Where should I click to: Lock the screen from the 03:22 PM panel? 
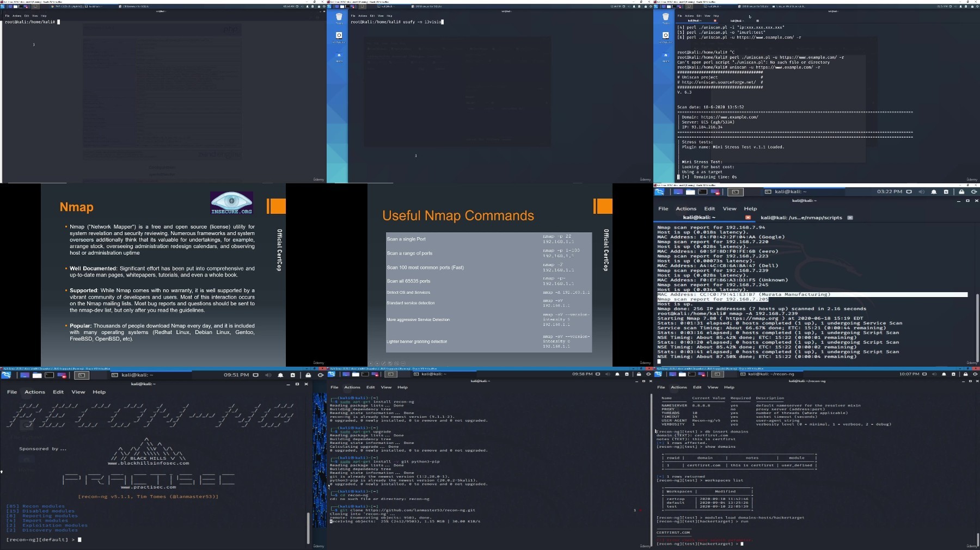961,192
